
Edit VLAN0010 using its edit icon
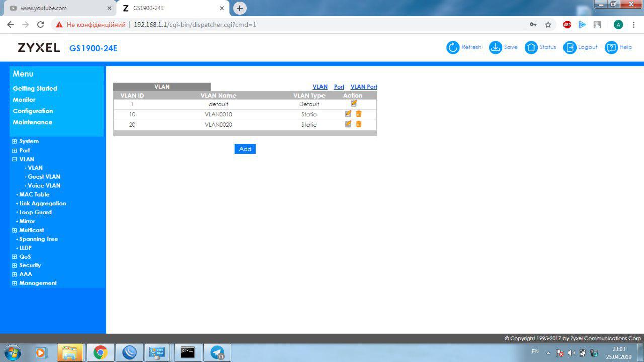tap(348, 114)
